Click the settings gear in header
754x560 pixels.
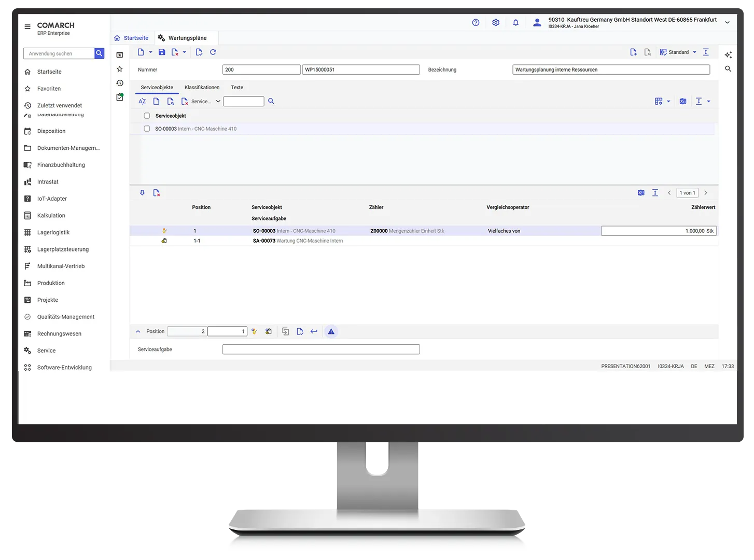pyautogui.click(x=496, y=23)
